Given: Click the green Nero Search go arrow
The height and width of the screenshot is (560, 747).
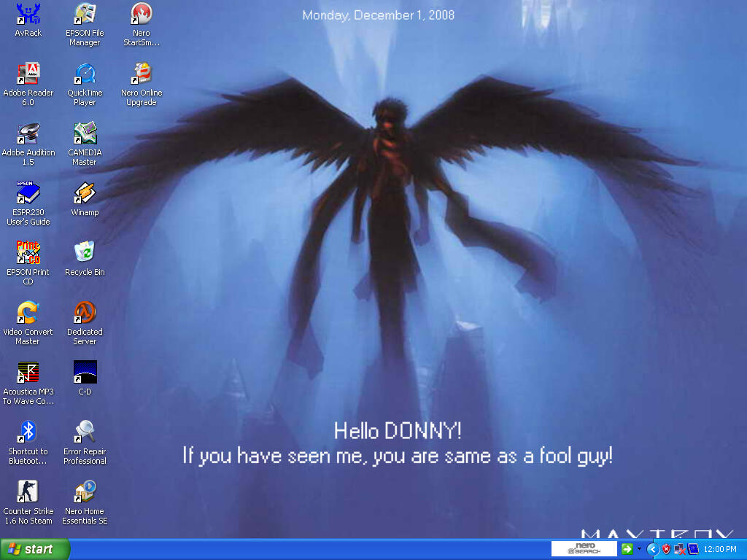Looking at the screenshot, I should pyautogui.click(x=627, y=549).
